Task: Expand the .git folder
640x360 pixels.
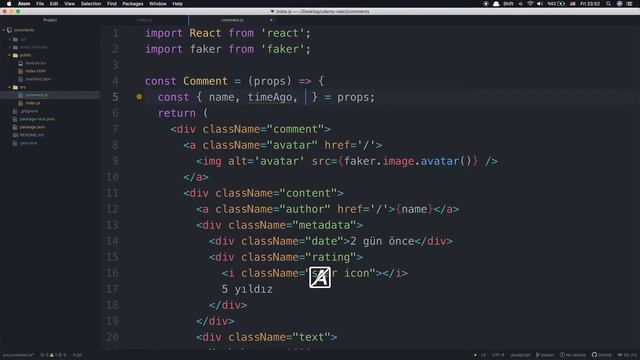Action: tap(10, 39)
